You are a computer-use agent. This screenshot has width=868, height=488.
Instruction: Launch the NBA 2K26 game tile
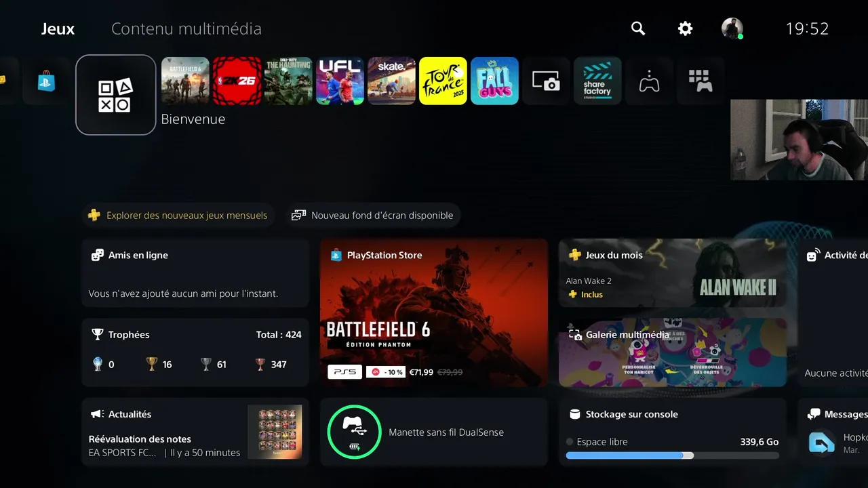click(237, 81)
